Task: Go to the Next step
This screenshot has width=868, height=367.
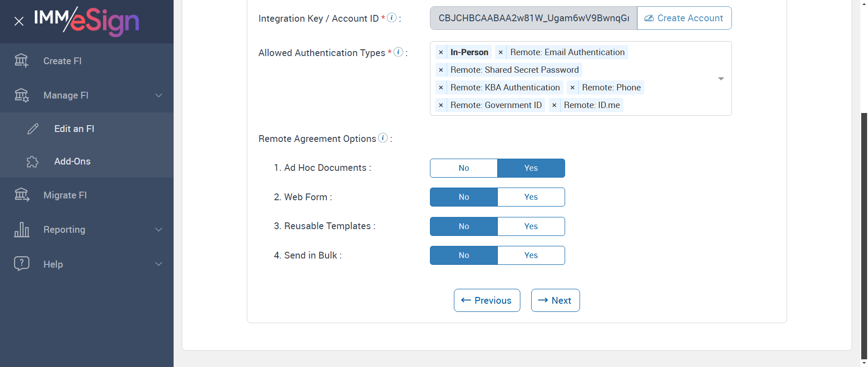Action: (555, 301)
